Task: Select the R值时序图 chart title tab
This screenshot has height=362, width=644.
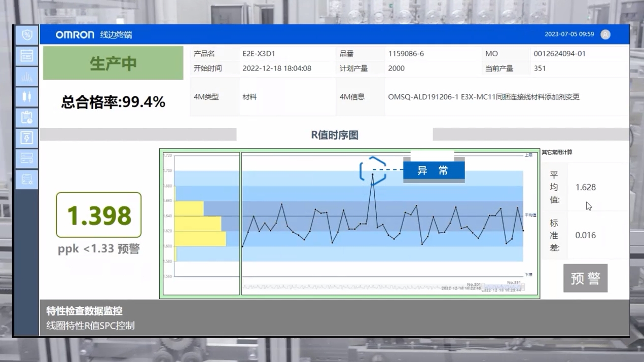Action: click(x=334, y=135)
